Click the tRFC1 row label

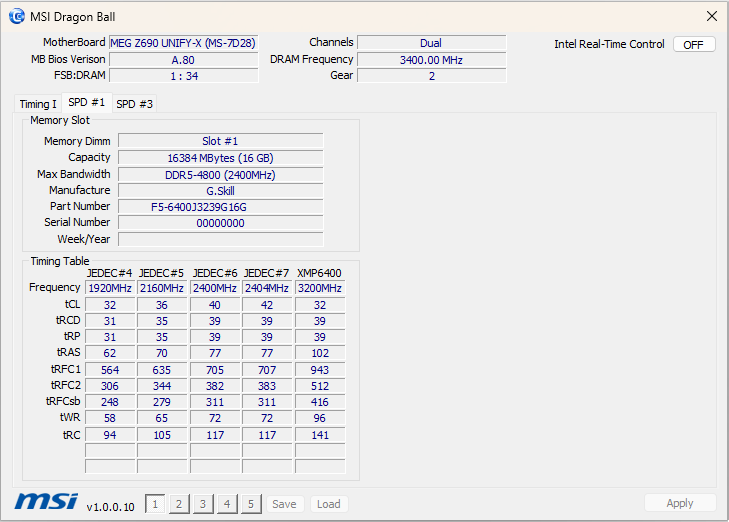(x=66, y=370)
